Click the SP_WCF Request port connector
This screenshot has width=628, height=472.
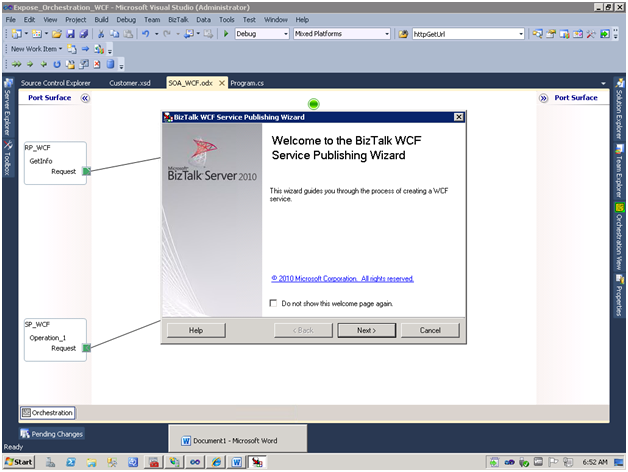(87, 348)
